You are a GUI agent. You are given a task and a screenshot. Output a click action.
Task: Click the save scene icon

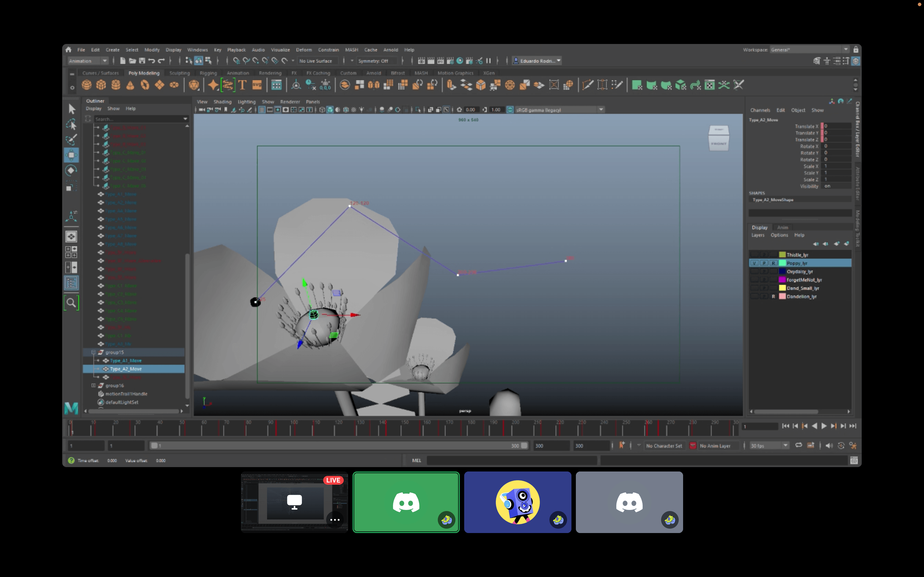click(x=142, y=61)
